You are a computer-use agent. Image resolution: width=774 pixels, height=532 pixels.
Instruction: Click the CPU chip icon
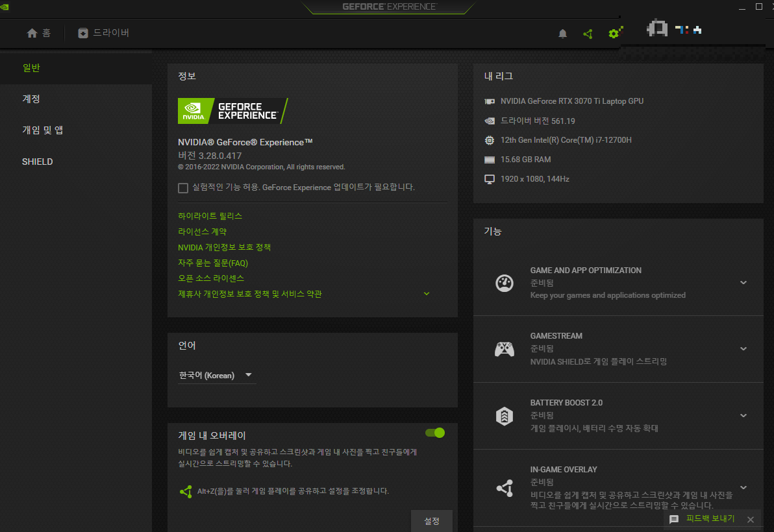pos(489,140)
